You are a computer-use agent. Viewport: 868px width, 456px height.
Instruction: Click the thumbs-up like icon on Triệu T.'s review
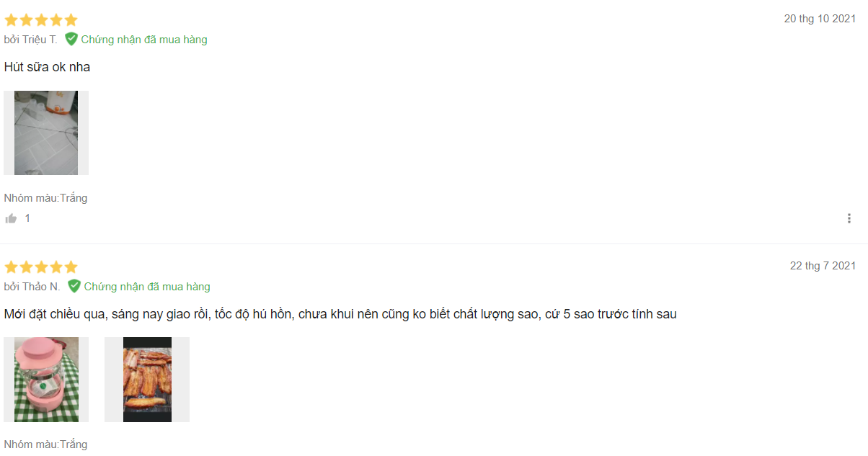[x=11, y=218]
